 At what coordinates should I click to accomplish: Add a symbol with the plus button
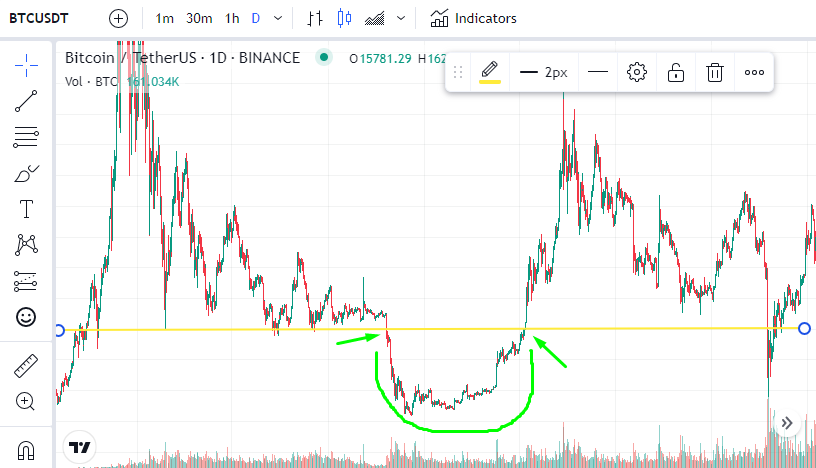tap(118, 19)
